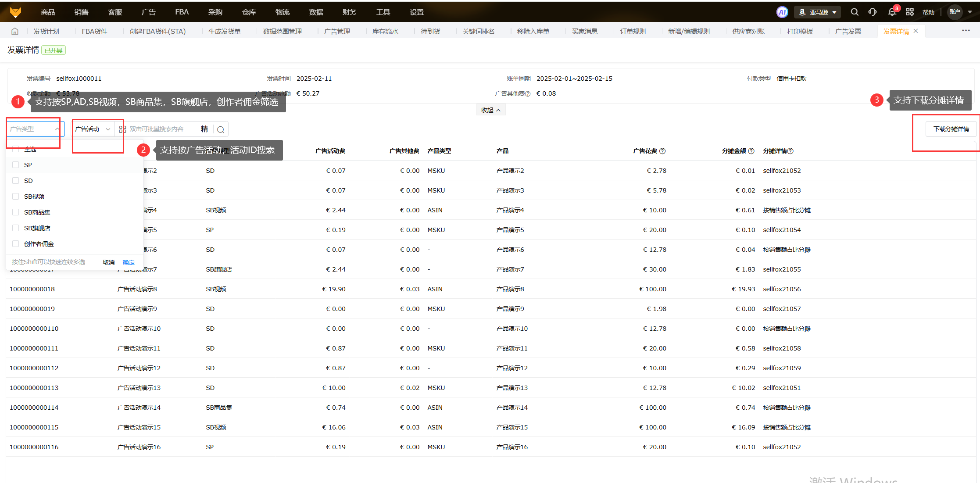Open customer support headset icon
Viewport: 980px width, 483px height.
coord(873,12)
